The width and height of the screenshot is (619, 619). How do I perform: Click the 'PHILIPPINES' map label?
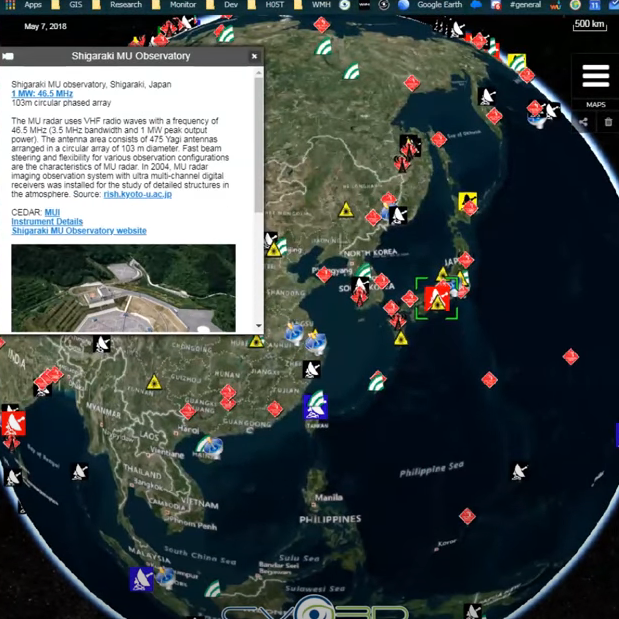pos(330,519)
